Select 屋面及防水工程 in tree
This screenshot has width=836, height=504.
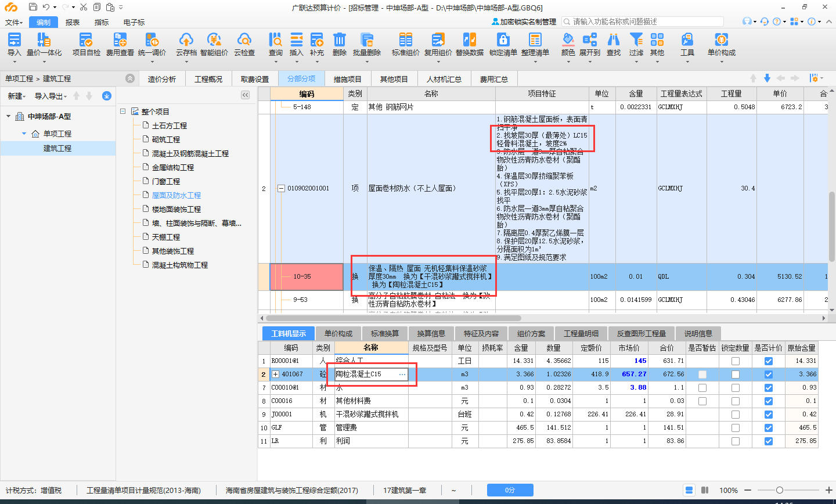point(176,195)
